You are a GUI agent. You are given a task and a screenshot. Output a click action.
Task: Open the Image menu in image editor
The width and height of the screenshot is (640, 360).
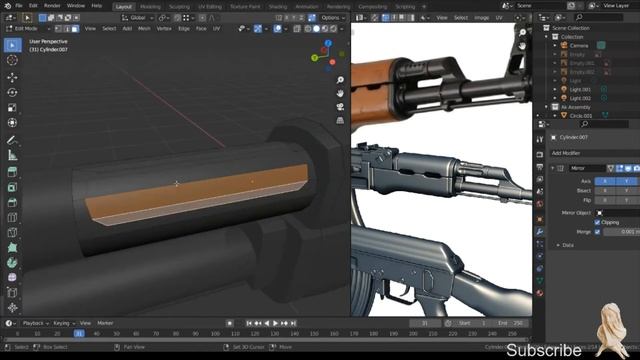482,18
